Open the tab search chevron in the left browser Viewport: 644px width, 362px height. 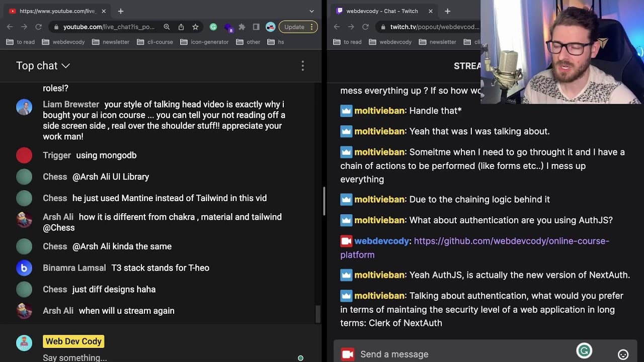311,11
